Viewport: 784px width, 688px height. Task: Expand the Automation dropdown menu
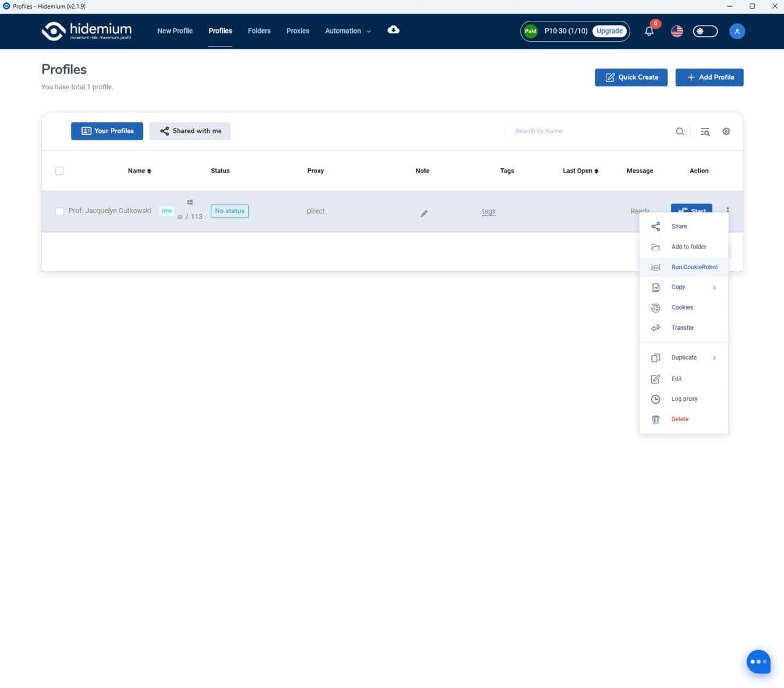coord(348,31)
